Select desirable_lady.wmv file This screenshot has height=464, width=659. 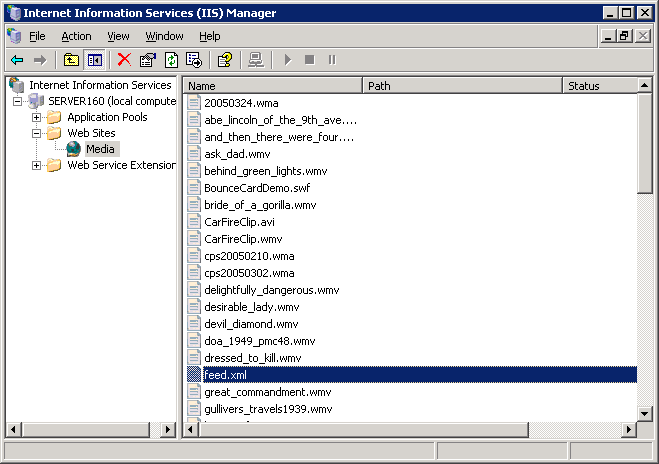click(252, 307)
